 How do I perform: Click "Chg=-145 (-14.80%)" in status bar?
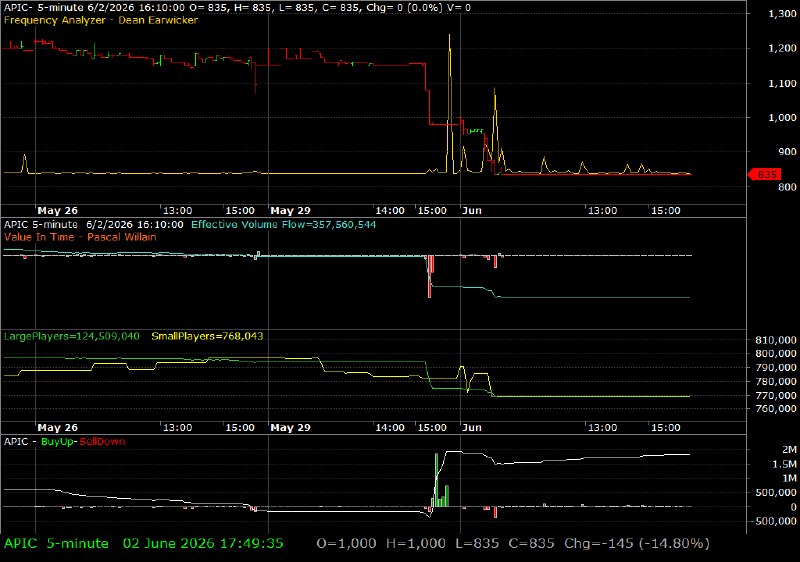click(637, 544)
